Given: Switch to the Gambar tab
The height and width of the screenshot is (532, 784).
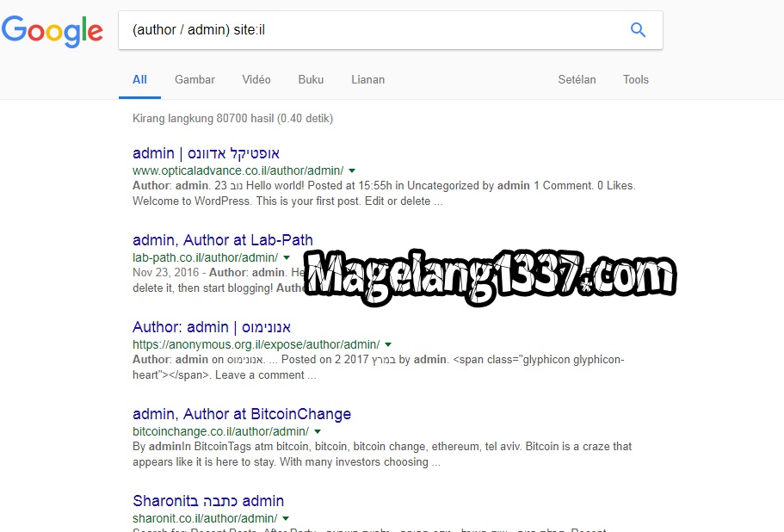Looking at the screenshot, I should coord(194,79).
